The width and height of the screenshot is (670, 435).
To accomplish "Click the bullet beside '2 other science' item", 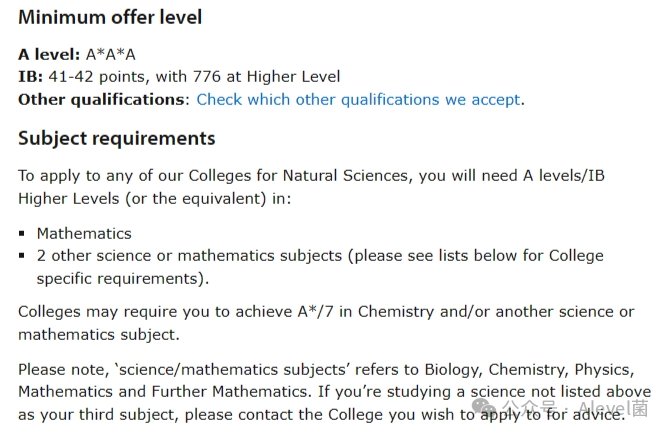I will [22, 256].
